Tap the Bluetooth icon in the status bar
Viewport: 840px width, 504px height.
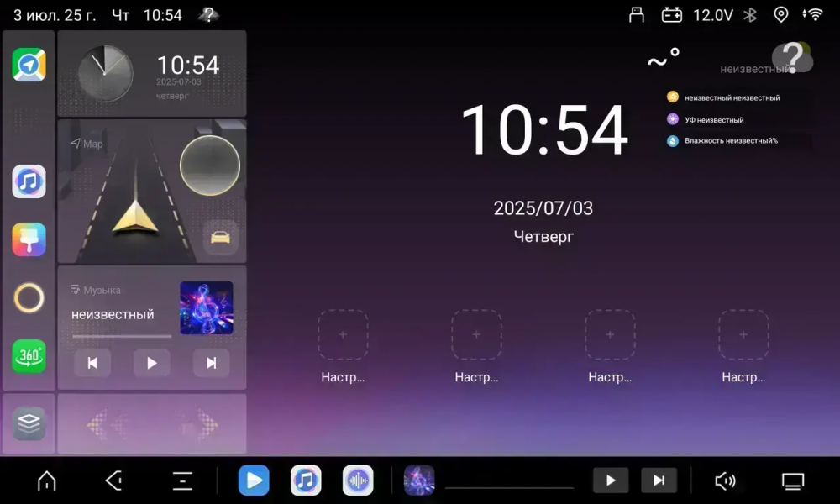point(750,14)
